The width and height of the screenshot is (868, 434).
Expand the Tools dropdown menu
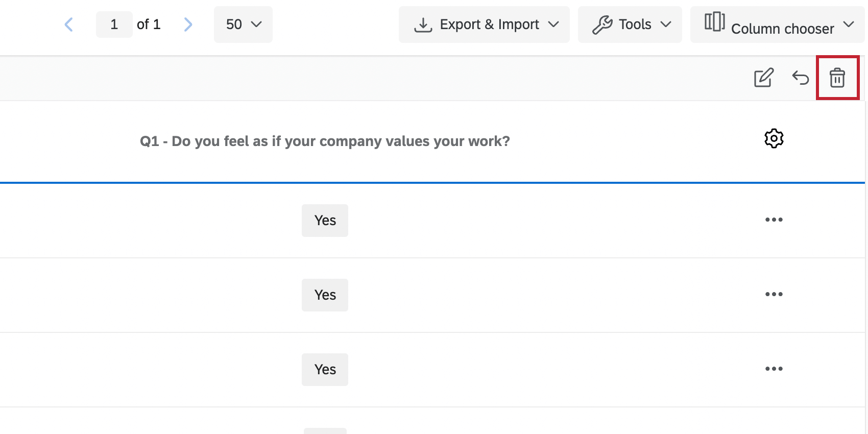630,25
